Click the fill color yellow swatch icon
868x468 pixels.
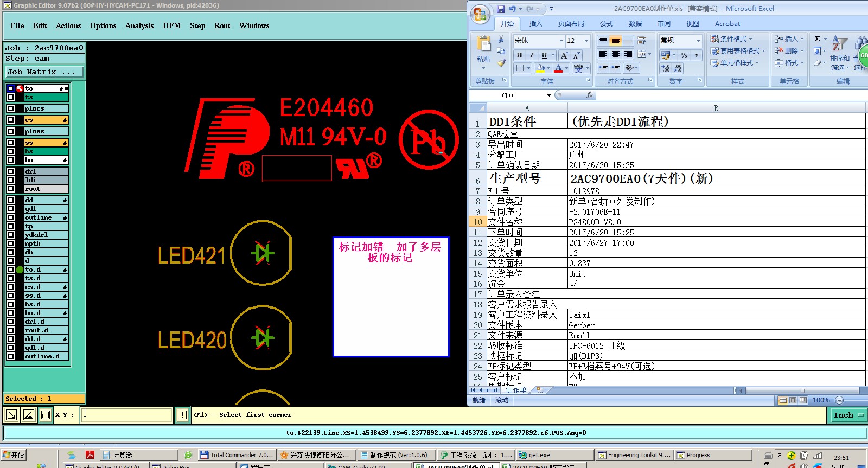click(540, 68)
